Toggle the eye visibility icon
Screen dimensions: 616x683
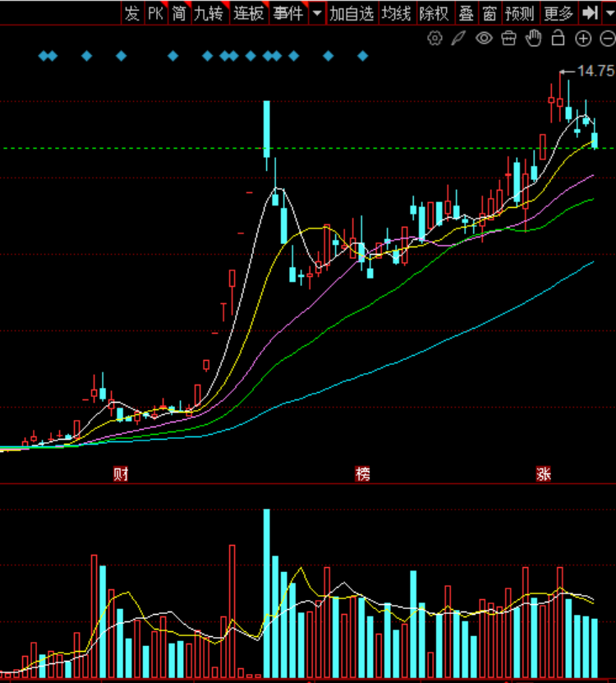[x=484, y=38]
